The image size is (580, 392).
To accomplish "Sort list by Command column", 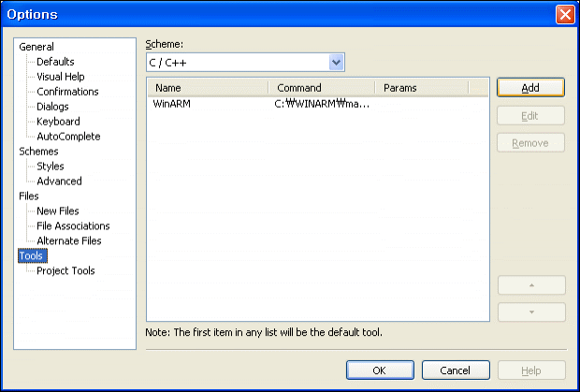I will [x=322, y=88].
